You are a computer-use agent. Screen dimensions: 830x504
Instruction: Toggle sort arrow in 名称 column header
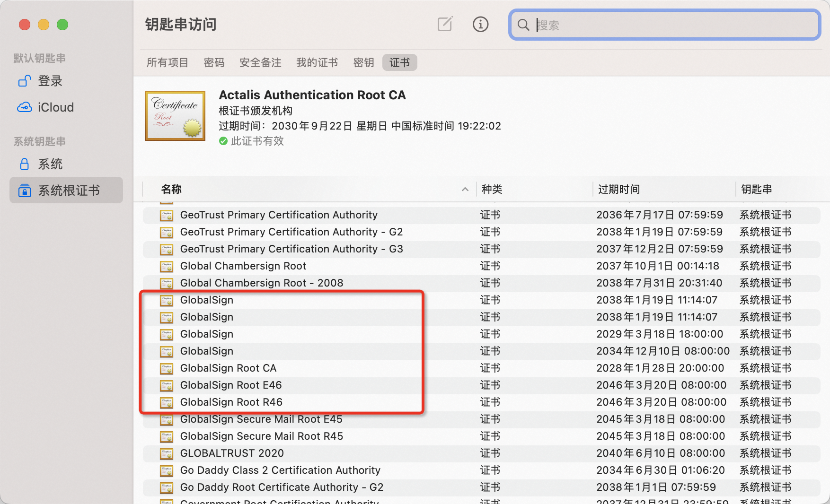pyautogui.click(x=465, y=189)
